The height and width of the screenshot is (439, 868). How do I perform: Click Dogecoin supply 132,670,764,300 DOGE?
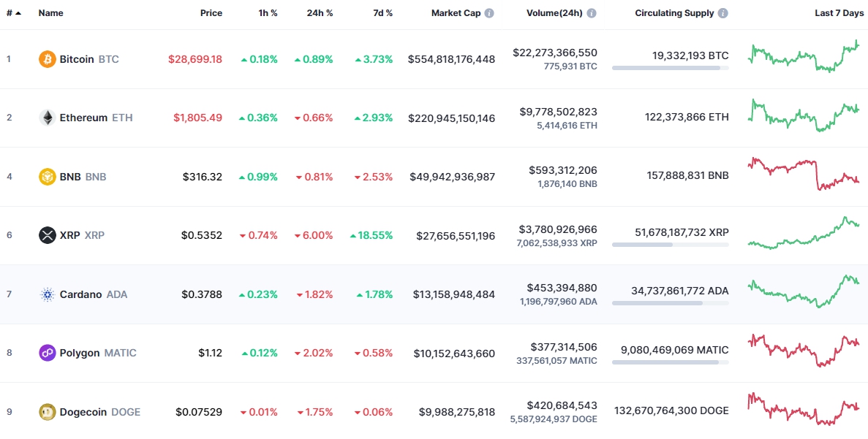coord(671,411)
